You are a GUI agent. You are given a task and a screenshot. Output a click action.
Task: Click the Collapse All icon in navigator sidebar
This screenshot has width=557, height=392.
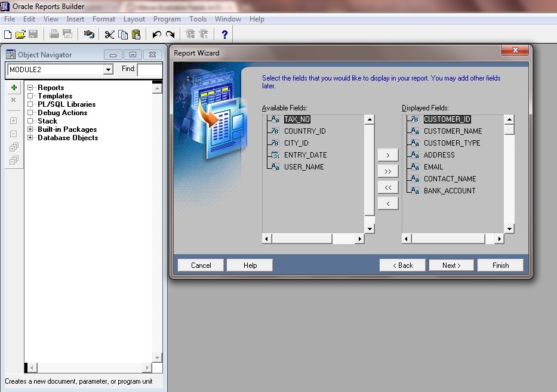[x=14, y=160]
